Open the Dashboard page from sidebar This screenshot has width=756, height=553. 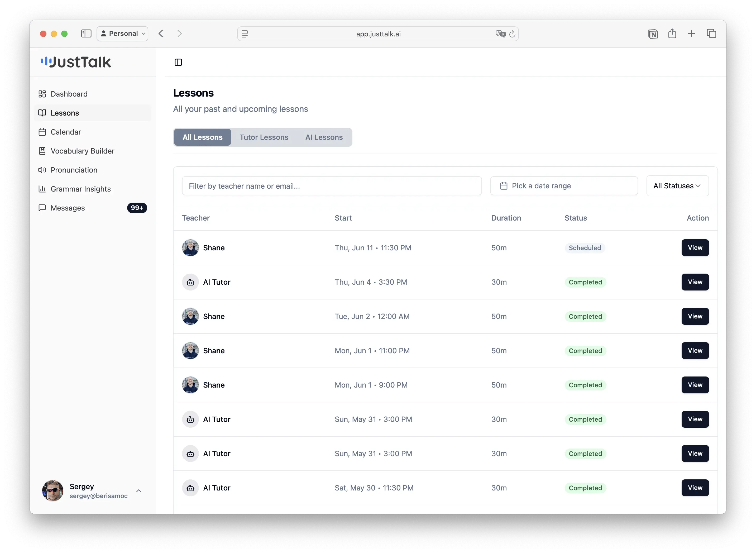(93, 94)
